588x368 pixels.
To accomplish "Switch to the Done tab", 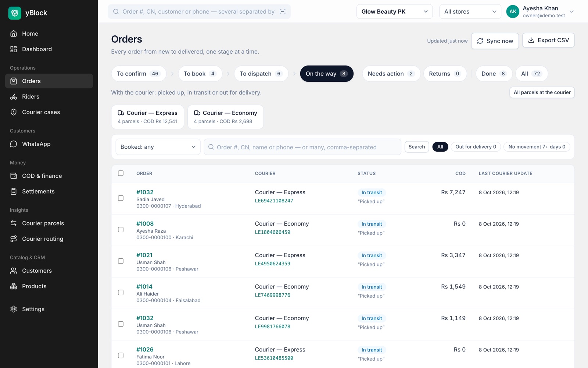I will [x=494, y=74].
